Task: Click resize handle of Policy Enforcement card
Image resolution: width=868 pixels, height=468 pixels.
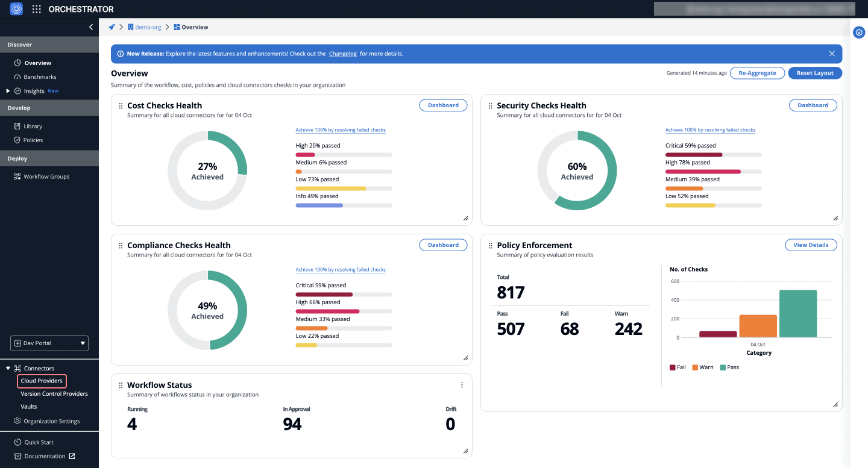Action: (x=835, y=405)
